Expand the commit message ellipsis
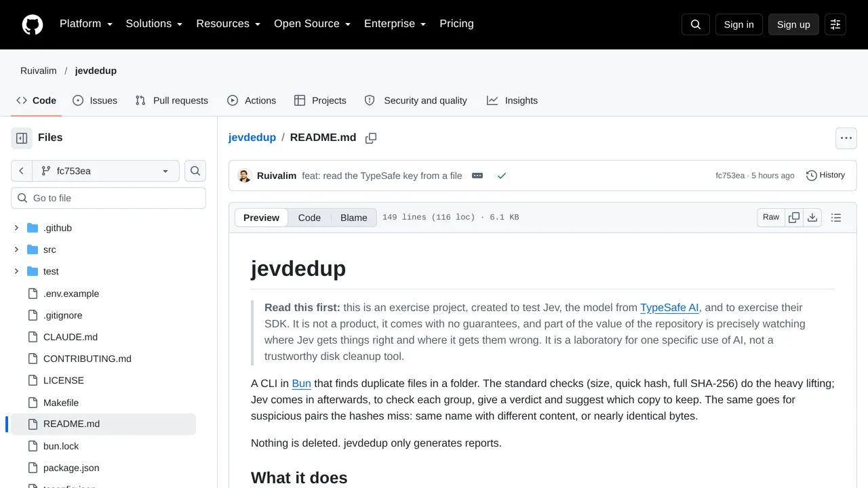The width and height of the screenshot is (868, 488). point(477,176)
